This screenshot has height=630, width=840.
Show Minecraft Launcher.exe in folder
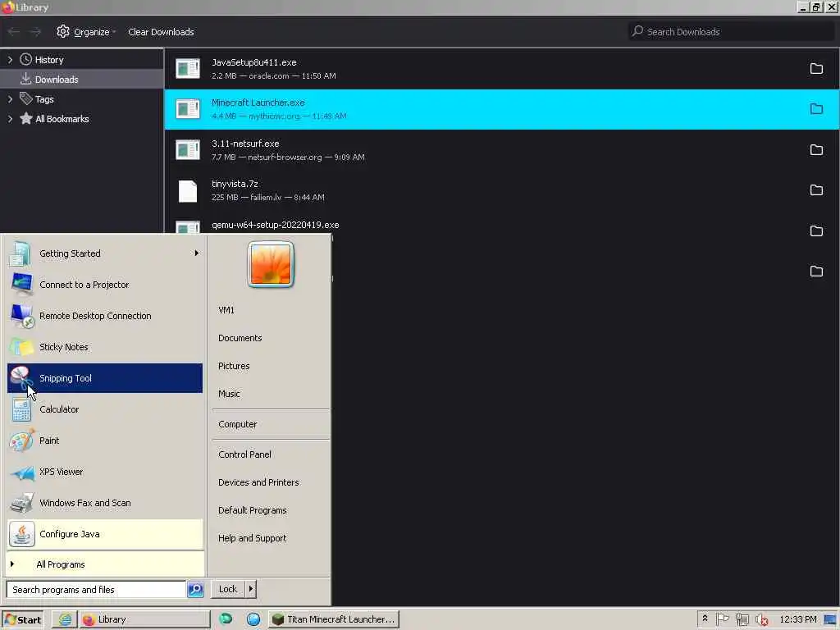pyautogui.click(x=816, y=109)
